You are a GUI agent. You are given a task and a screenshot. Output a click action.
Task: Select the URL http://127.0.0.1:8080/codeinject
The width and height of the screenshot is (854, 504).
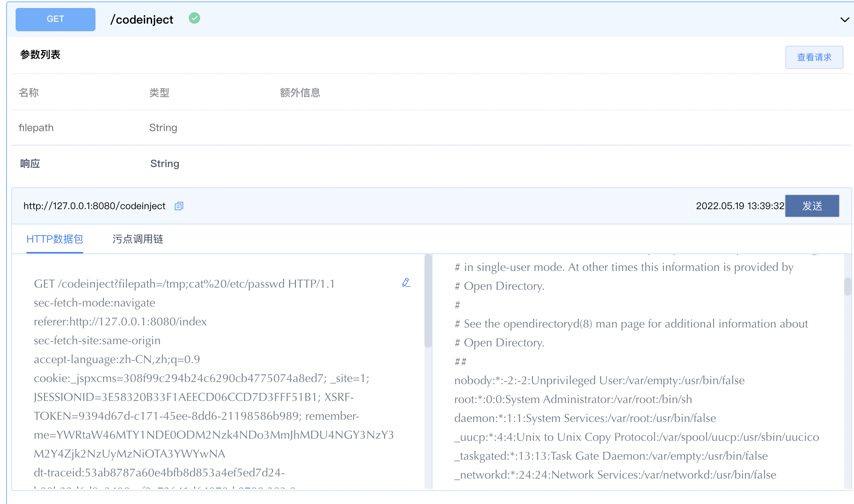(94, 206)
